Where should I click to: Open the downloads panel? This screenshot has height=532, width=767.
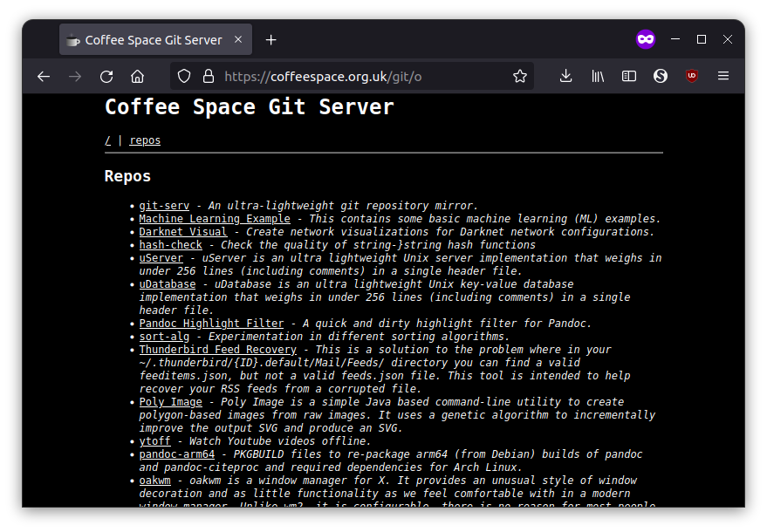coord(566,76)
